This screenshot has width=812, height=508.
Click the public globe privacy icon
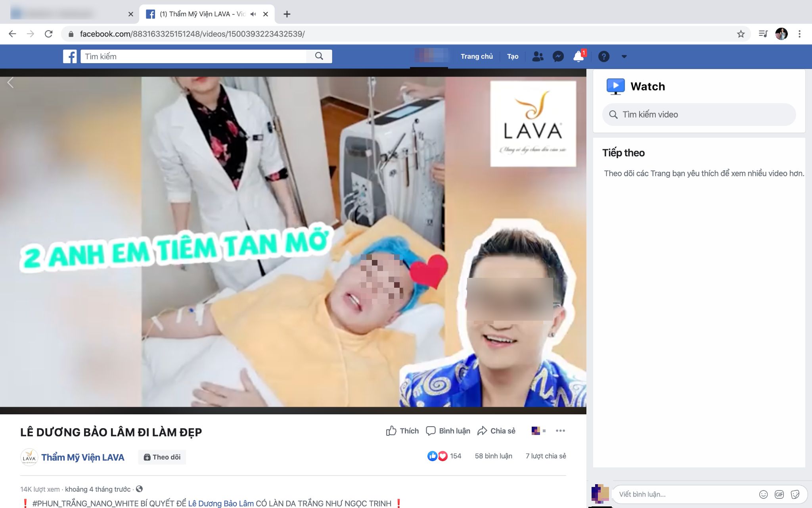[x=139, y=489]
